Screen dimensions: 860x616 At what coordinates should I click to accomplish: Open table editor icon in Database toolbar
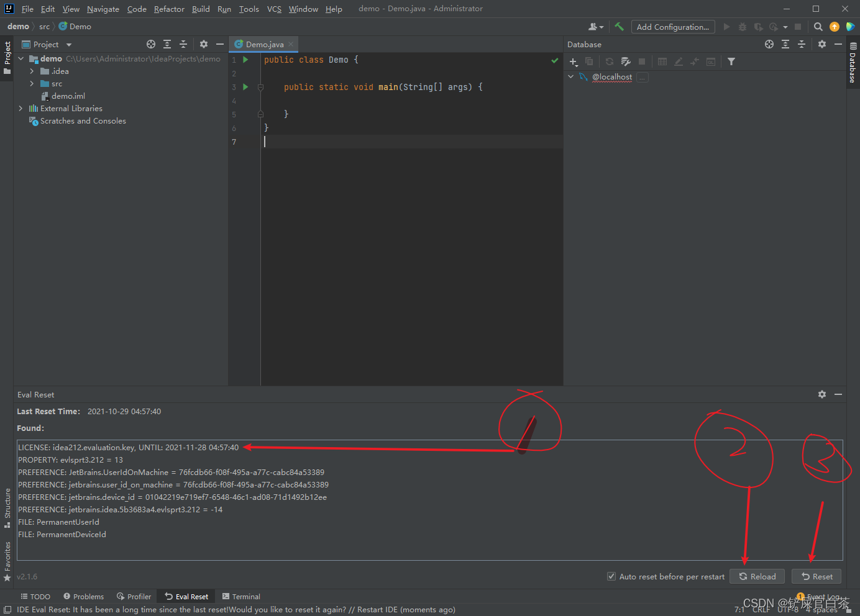[662, 61]
